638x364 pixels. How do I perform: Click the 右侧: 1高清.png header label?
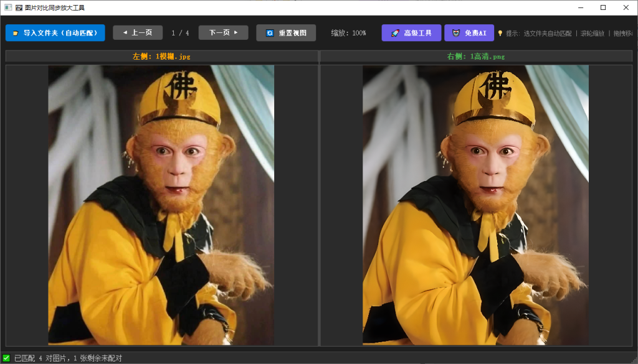(x=476, y=57)
